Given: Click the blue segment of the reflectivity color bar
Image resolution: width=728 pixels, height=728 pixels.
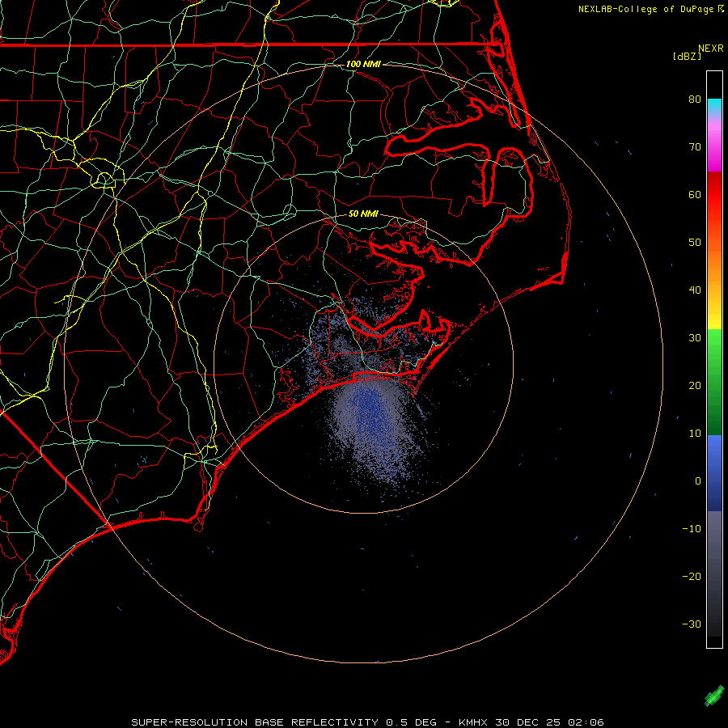Looking at the screenshot, I should pos(714,473).
